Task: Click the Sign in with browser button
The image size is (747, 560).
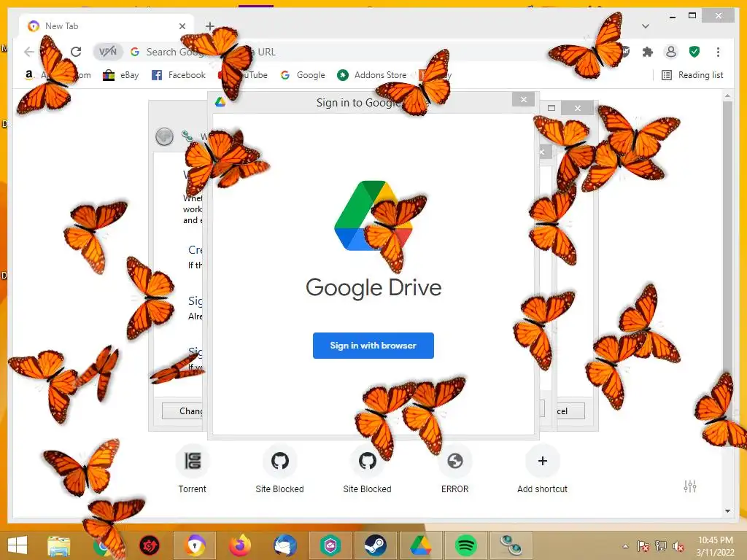Action: point(373,345)
